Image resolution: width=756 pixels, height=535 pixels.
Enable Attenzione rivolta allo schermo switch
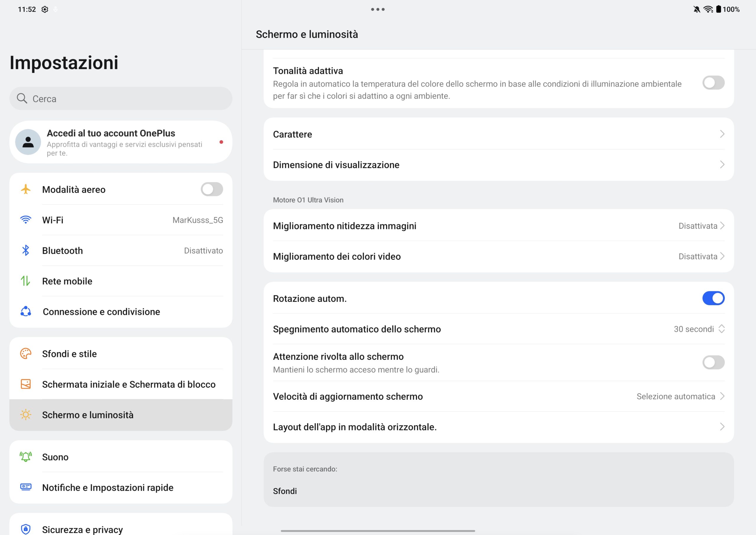tap(713, 362)
